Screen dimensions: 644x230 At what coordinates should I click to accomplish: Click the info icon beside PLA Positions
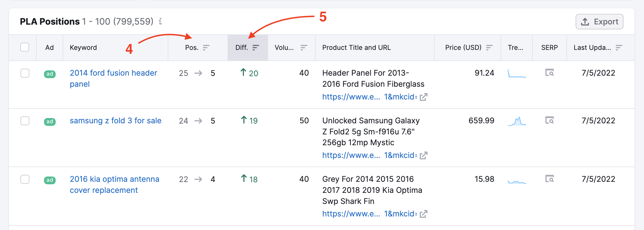160,21
